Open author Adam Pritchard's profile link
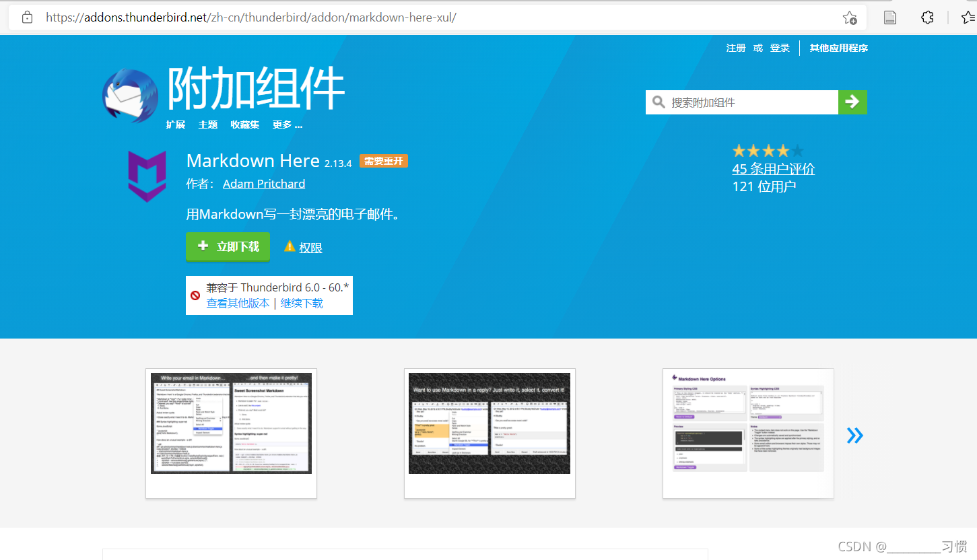The height and width of the screenshot is (560, 977). (263, 184)
